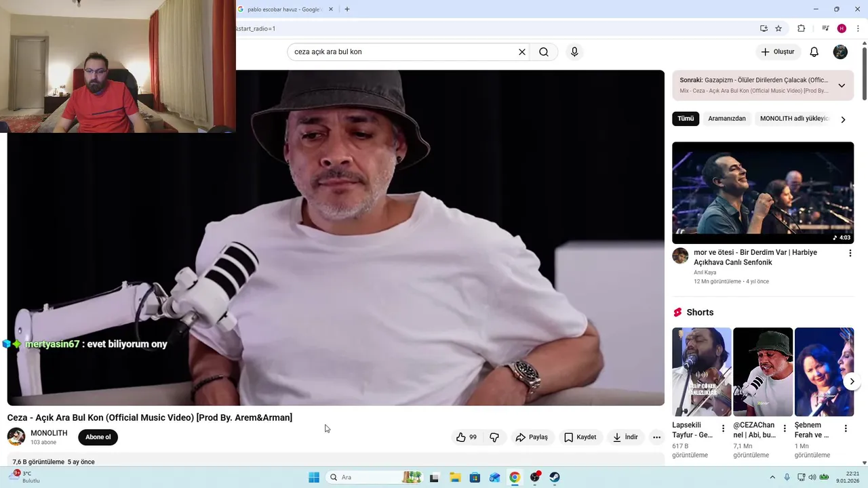The width and height of the screenshot is (868, 488).
Task: Open Chrome extensions puzzle icon
Action: (x=801, y=28)
